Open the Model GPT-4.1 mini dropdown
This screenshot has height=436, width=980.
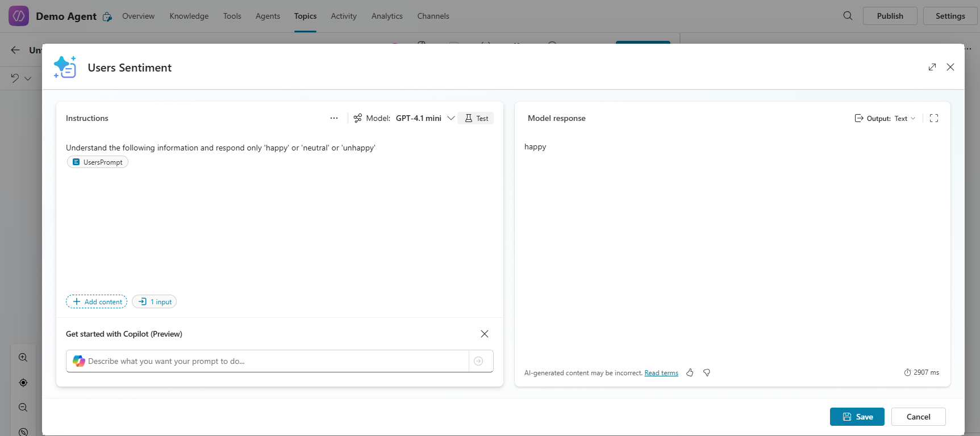[x=451, y=118]
